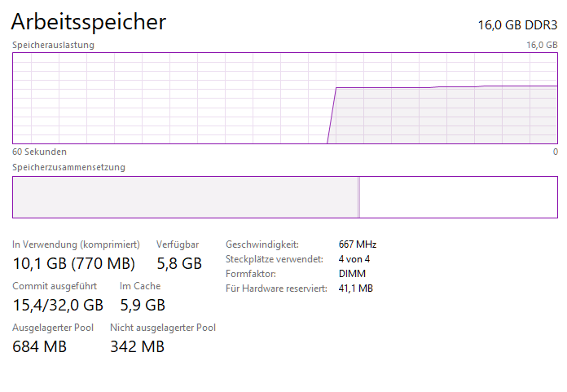Click the Ausgelagerter Pool 684 MB value
Viewport: 567px width, 392px height.
pos(39,346)
